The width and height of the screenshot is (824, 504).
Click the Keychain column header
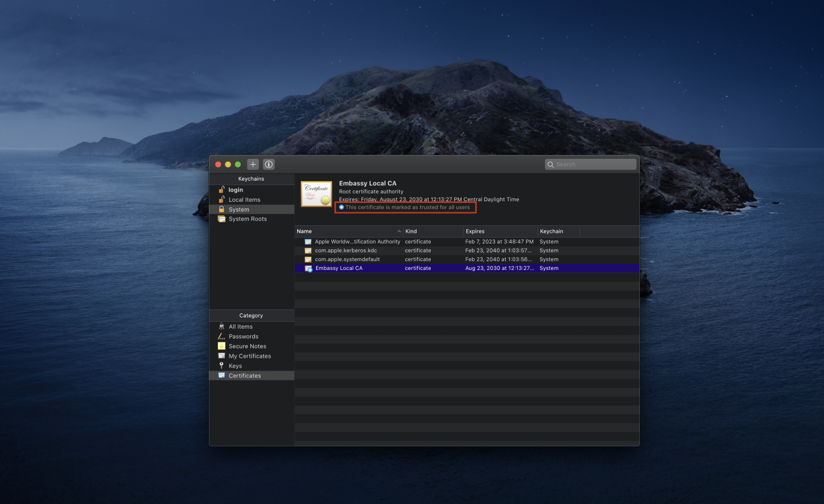pyautogui.click(x=557, y=231)
